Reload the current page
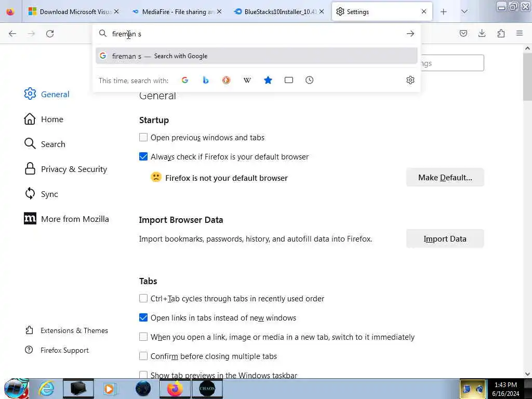Screen dimensions: 532x399 tap(50, 34)
